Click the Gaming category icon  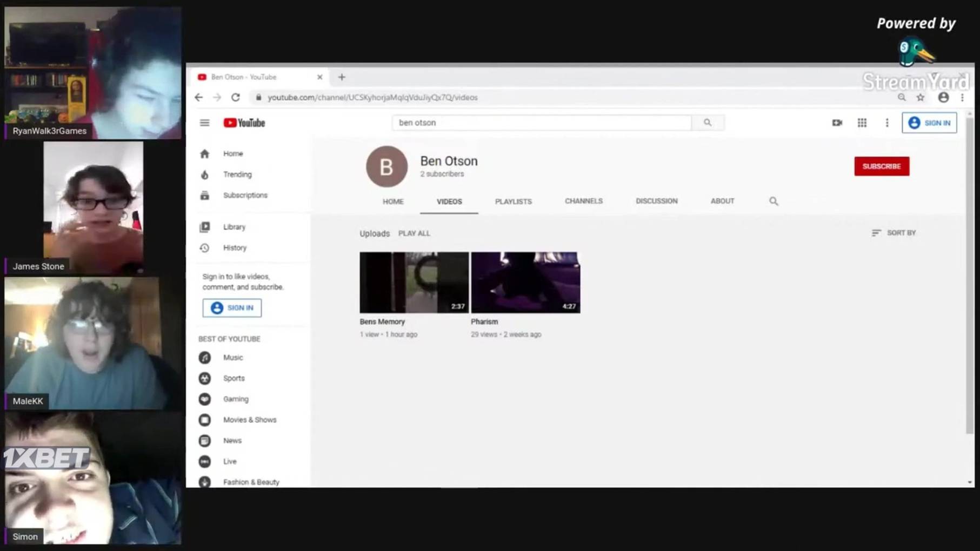click(204, 399)
